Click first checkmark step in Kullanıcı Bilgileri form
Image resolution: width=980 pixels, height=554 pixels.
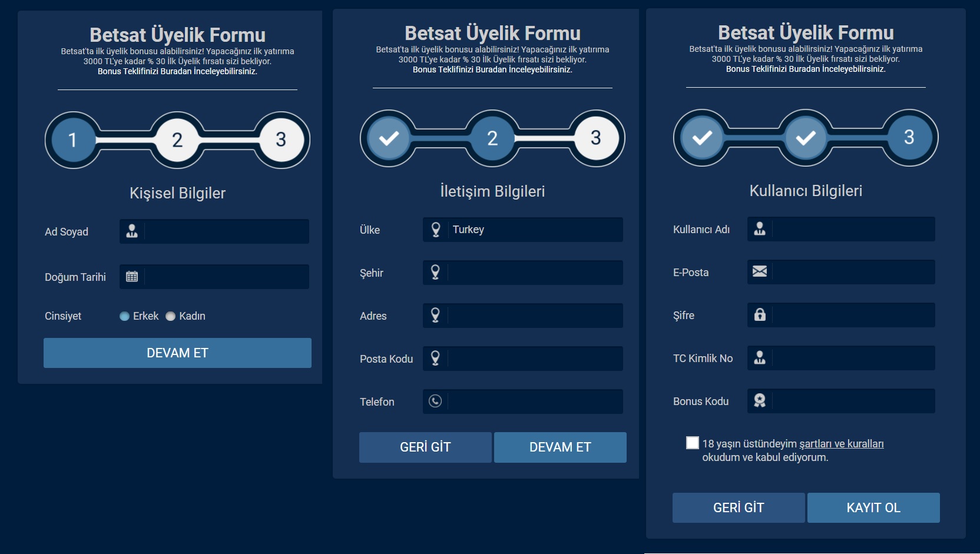702,138
